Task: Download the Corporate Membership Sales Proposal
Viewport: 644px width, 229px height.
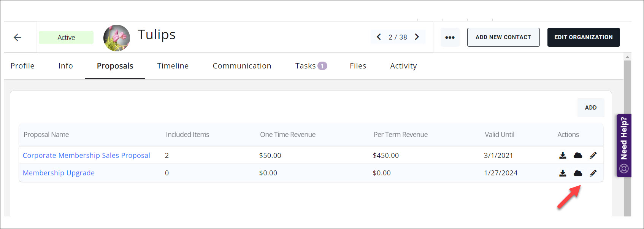Action: click(563, 155)
